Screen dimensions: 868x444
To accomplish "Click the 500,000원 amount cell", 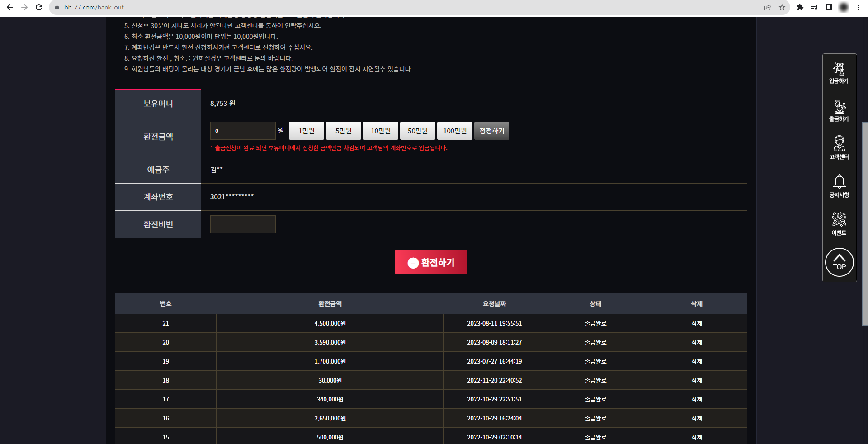I will (330, 437).
